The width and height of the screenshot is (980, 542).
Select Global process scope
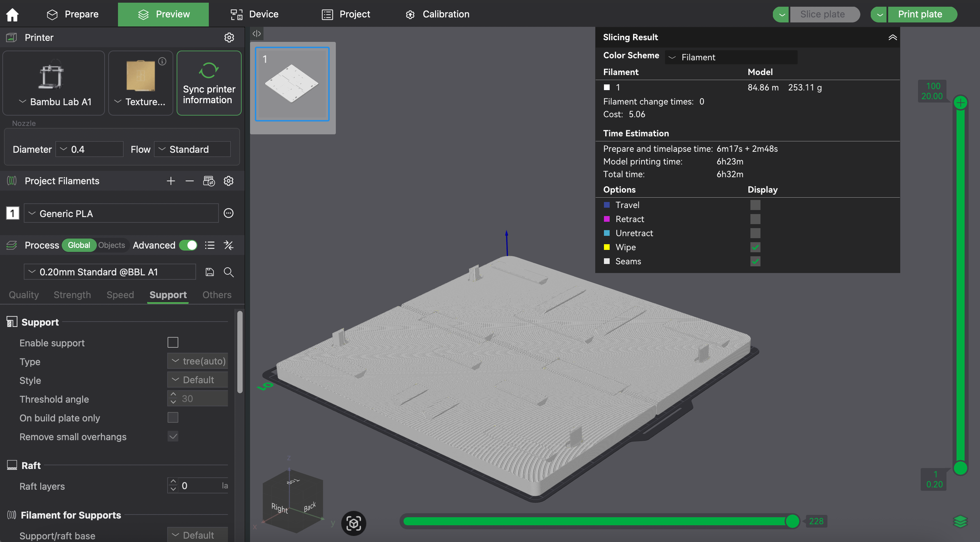[x=79, y=245]
